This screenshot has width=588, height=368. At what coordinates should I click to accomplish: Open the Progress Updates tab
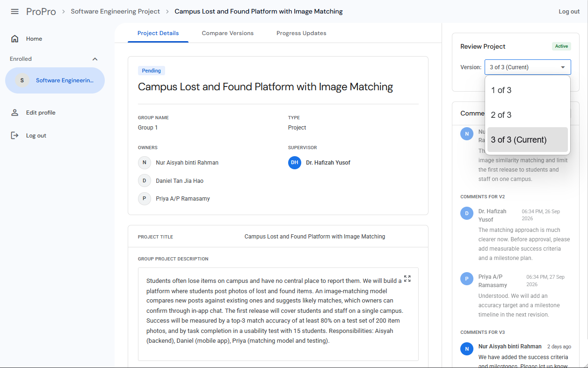point(301,33)
